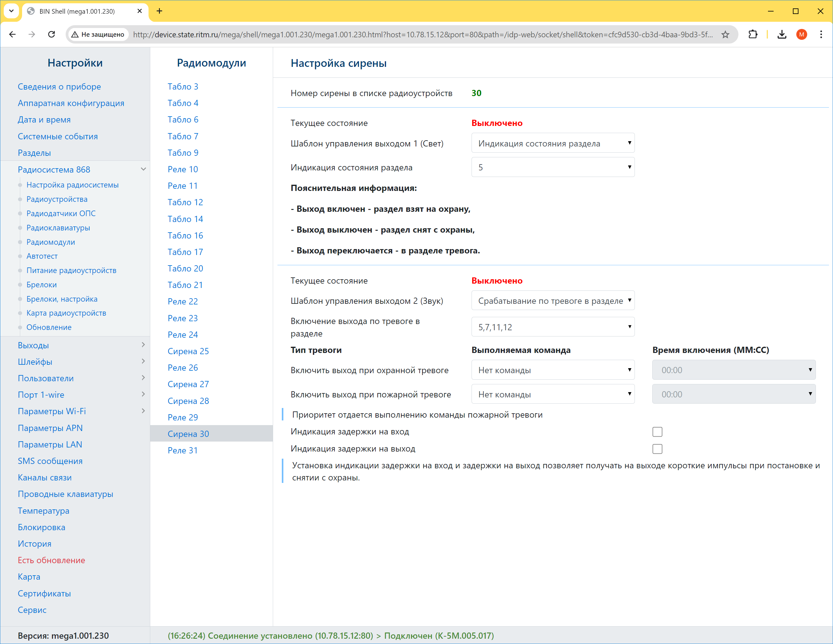The image size is (833, 644).
Task: Close the BIN Shell tab
Action: pos(140,11)
